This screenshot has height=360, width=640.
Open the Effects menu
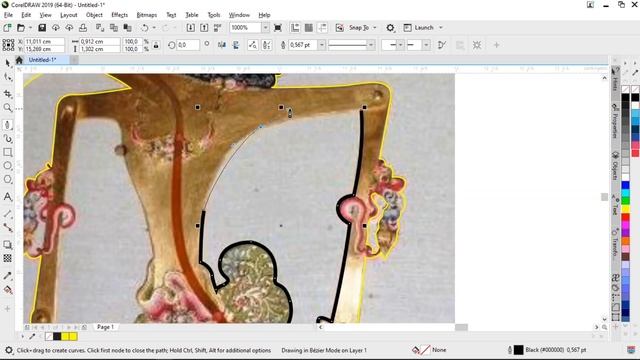(x=120, y=15)
